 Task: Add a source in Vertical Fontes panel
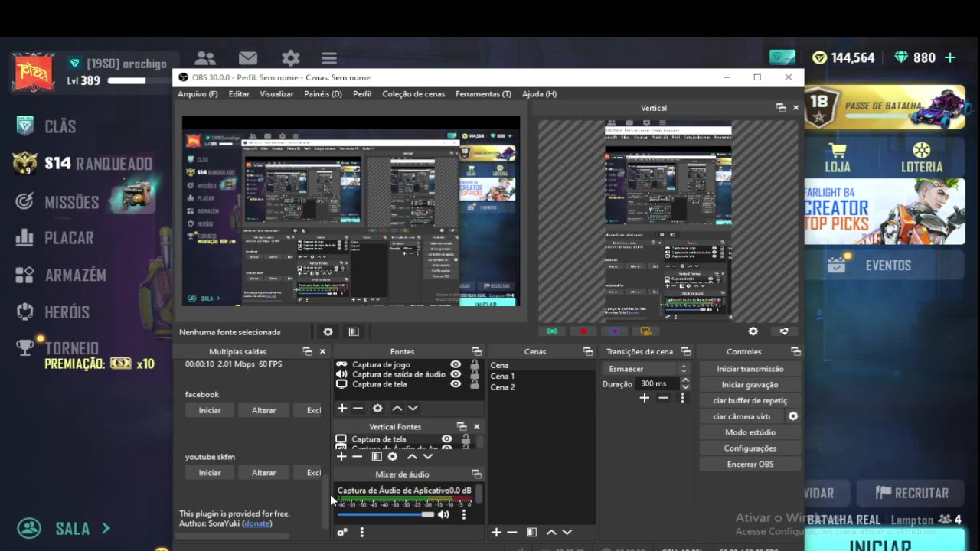[x=342, y=456]
